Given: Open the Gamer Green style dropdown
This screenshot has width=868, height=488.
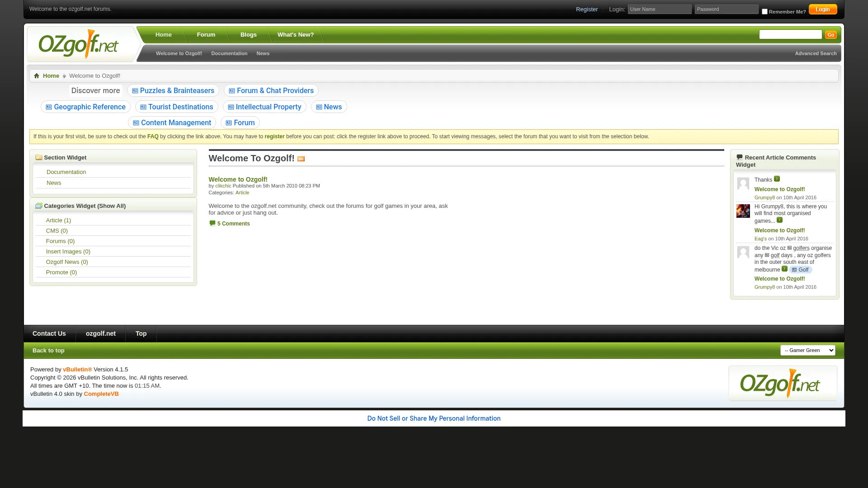Looking at the screenshot, I should pyautogui.click(x=807, y=350).
